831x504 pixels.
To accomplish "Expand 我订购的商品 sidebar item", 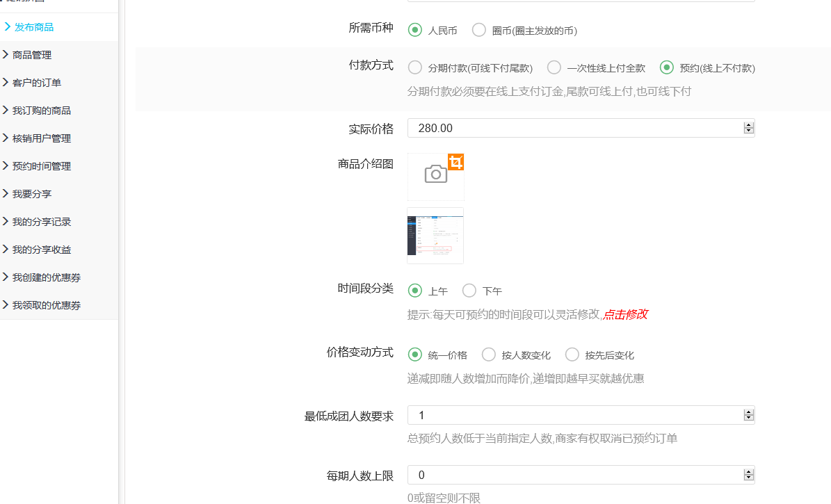I will (x=41, y=111).
